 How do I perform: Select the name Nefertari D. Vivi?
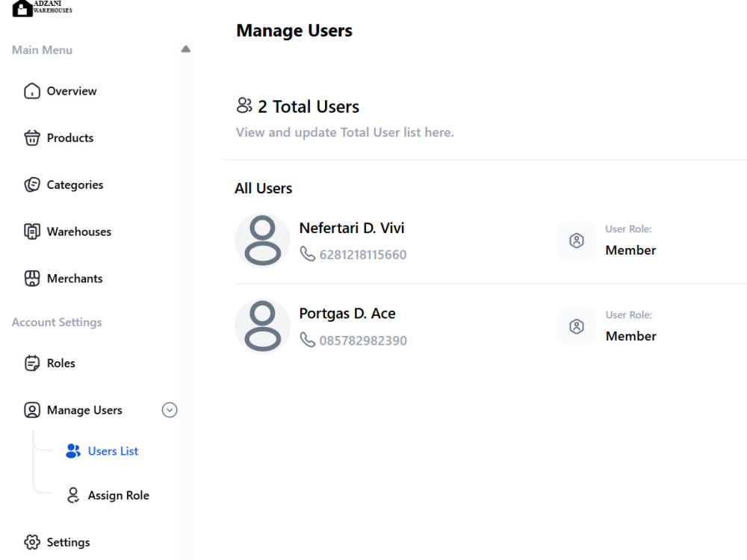pyautogui.click(x=352, y=228)
